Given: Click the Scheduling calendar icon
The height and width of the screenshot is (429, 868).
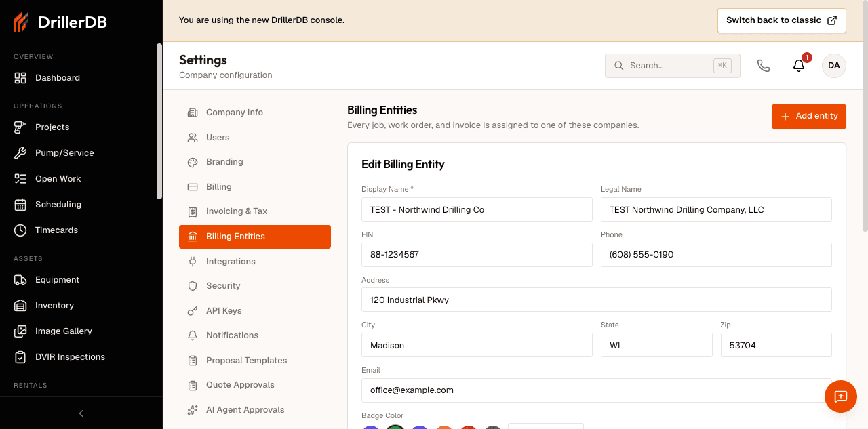Looking at the screenshot, I should (20, 205).
